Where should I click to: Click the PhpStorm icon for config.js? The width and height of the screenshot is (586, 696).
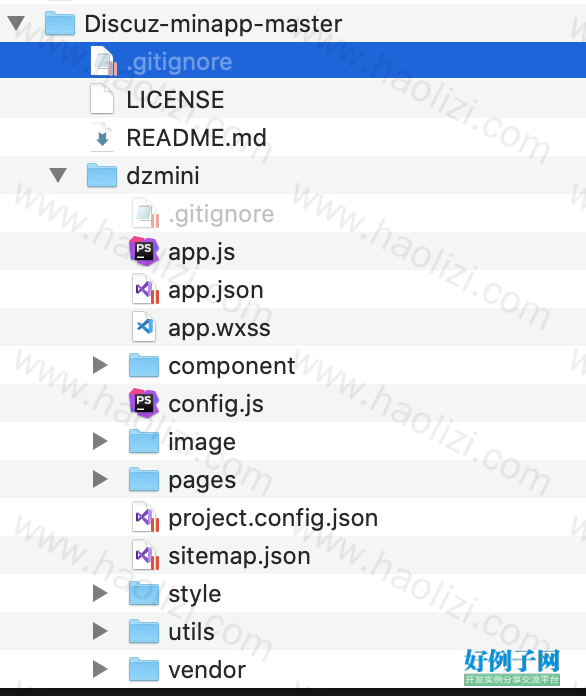(144, 403)
